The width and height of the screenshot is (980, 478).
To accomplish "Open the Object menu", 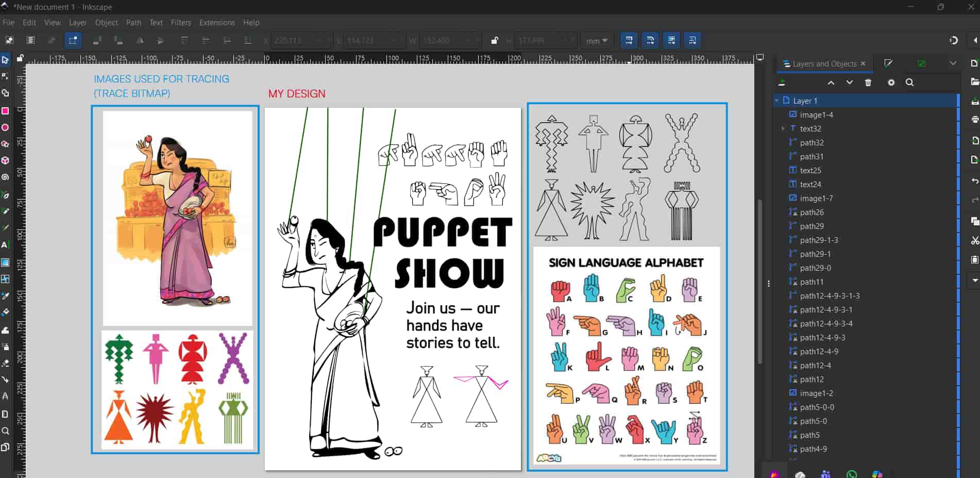I will tap(107, 23).
